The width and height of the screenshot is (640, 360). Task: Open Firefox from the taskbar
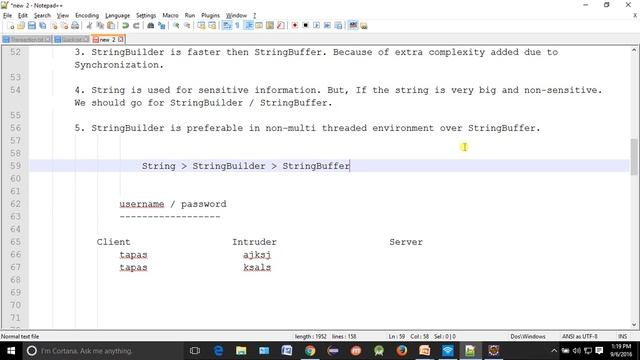pos(402,351)
